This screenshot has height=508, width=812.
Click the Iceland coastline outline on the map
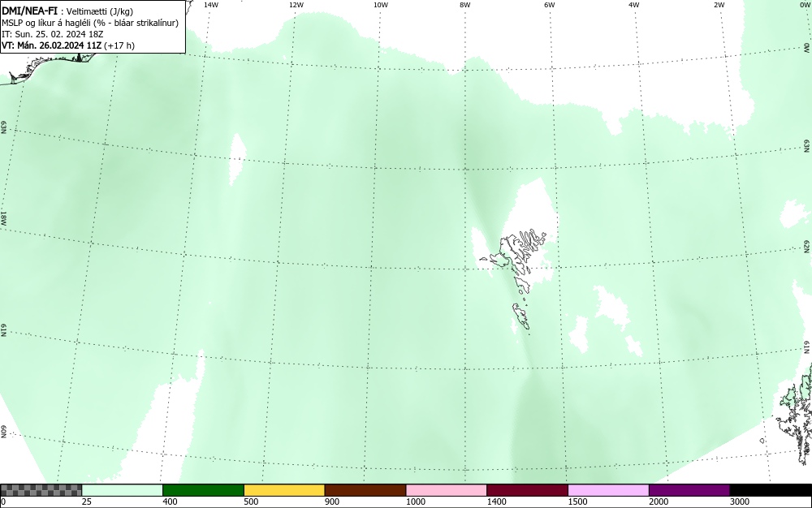(x=50, y=67)
